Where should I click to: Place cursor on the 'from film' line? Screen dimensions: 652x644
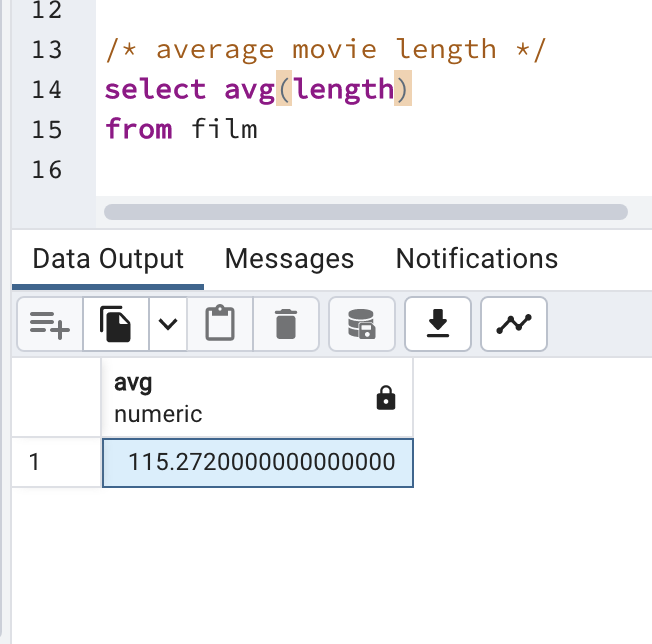[x=181, y=129]
